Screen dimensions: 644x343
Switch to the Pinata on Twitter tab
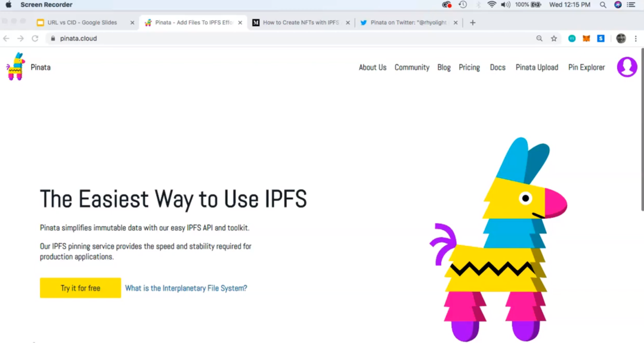click(408, 23)
